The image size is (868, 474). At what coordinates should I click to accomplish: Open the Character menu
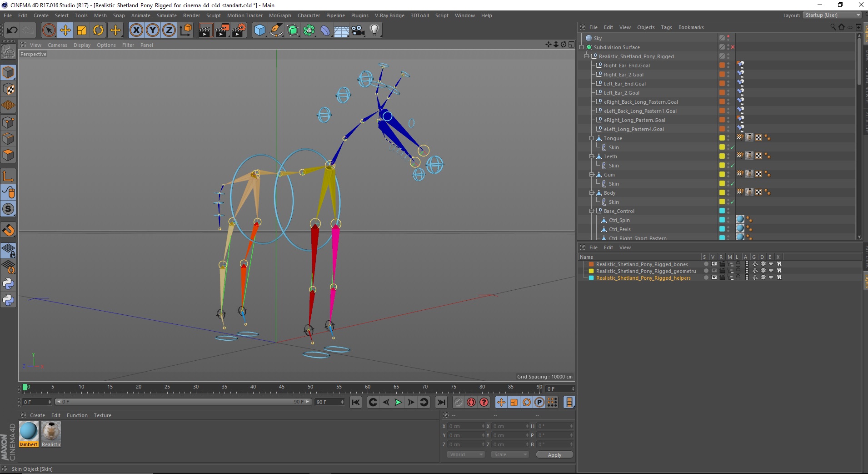(309, 15)
